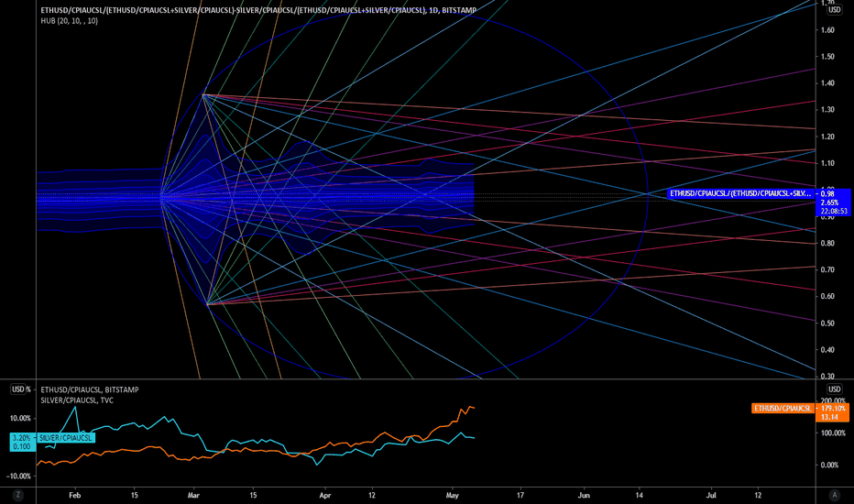Click the 14 date label on the time axis
Screen dimensions: 854x504
point(639,495)
